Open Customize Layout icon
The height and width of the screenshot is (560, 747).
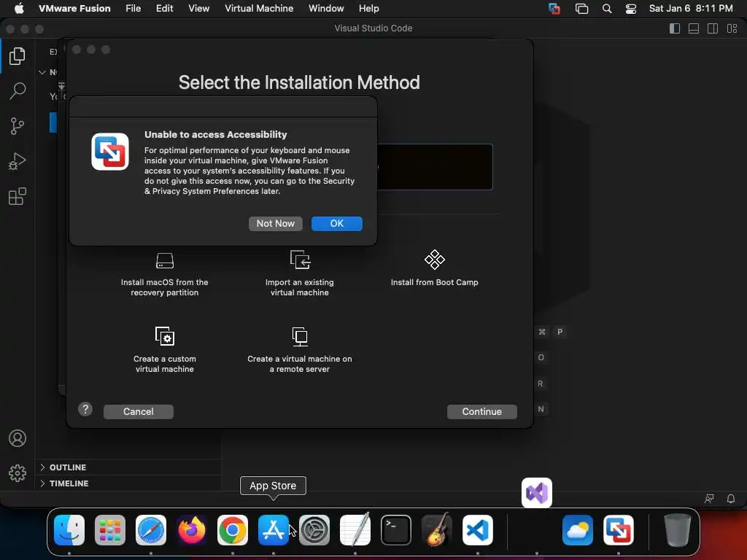tap(732, 28)
